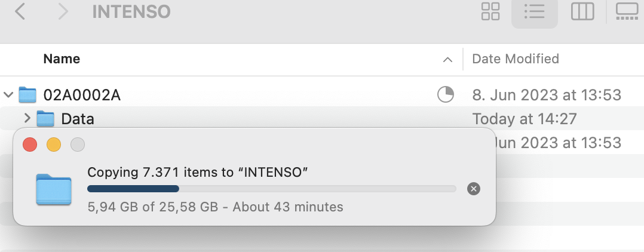Image resolution: width=644 pixels, height=252 pixels.
Task: Sort by the Name column header
Action: (62, 59)
